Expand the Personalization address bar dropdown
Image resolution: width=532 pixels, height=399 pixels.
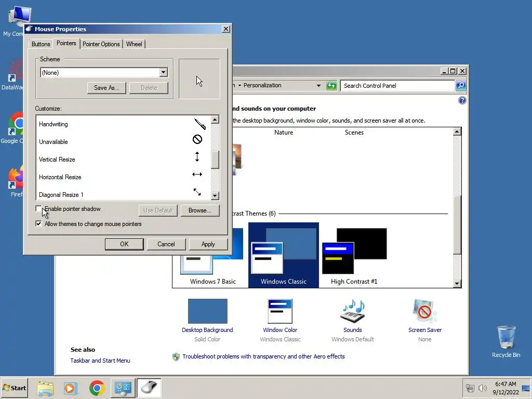[x=318, y=86]
